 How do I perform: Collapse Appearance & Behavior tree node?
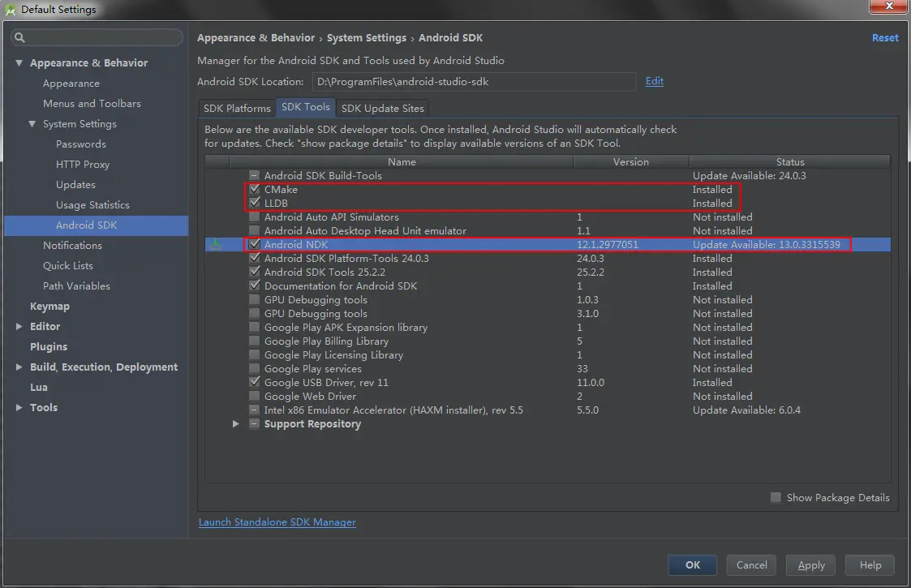(19, 62)
